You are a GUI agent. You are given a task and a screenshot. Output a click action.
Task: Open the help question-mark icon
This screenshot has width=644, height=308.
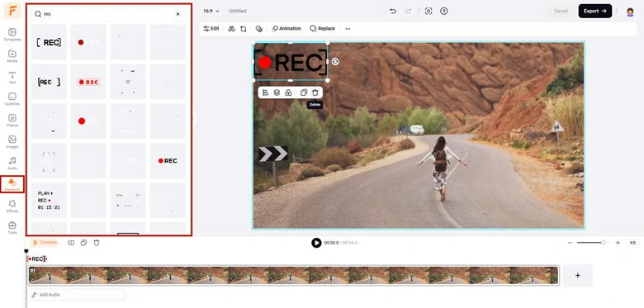coord(443,11)
